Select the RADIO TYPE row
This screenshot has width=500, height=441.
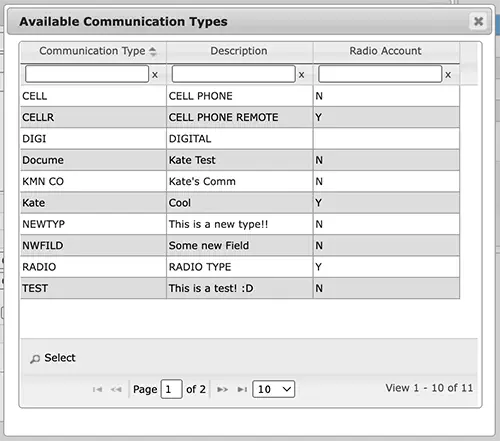(x=240, y=267)
